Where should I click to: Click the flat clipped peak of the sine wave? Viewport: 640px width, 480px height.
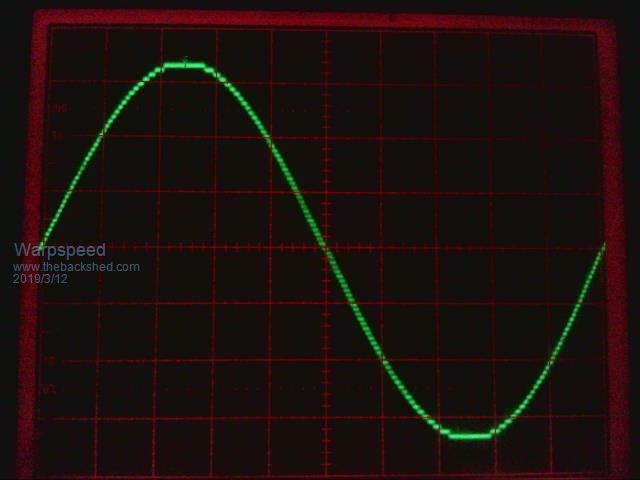coord(184,66)
